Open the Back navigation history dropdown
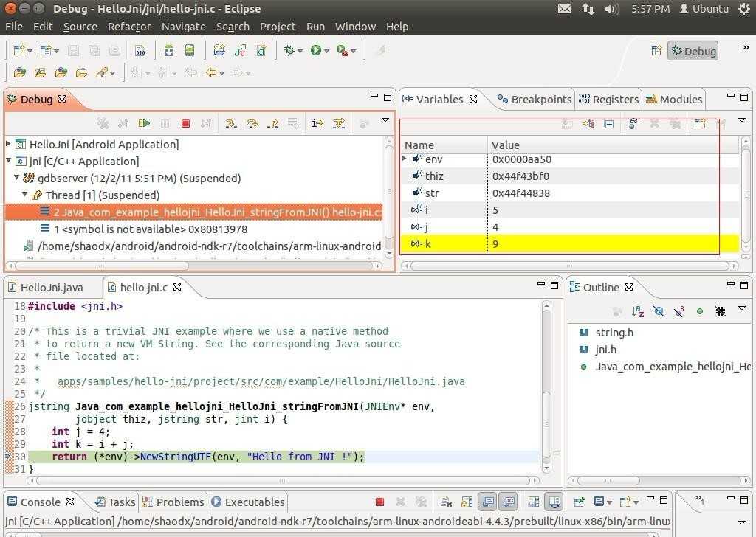 coord(221,73)
